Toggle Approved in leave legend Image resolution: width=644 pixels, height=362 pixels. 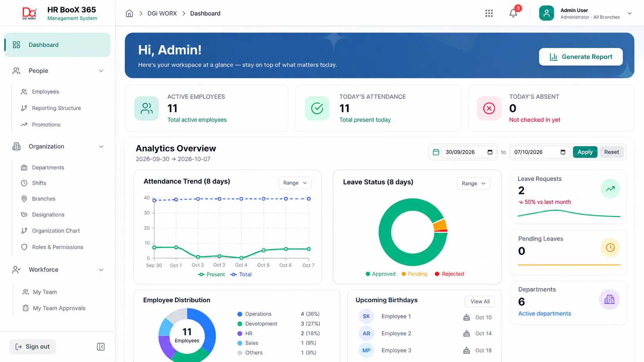click(x=380, y=274)
